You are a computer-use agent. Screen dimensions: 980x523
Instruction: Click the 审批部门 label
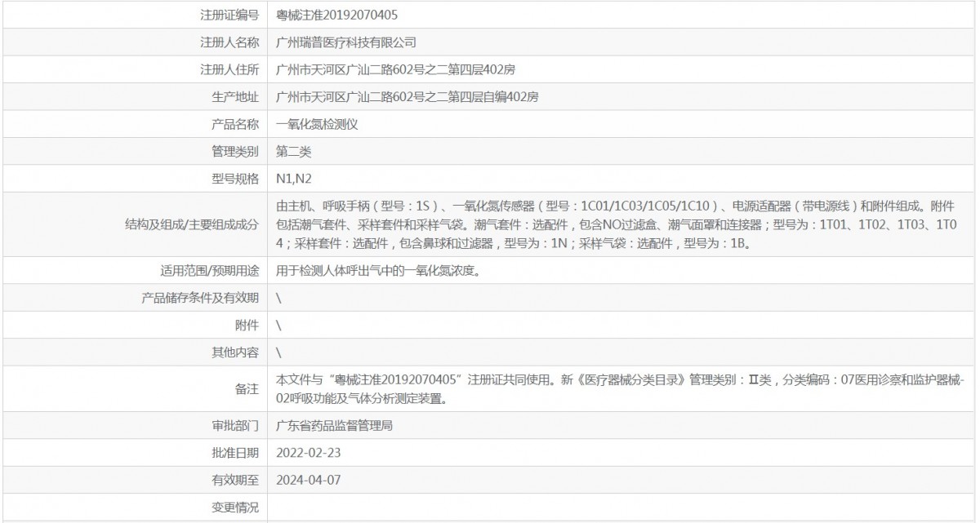(235, 426)
